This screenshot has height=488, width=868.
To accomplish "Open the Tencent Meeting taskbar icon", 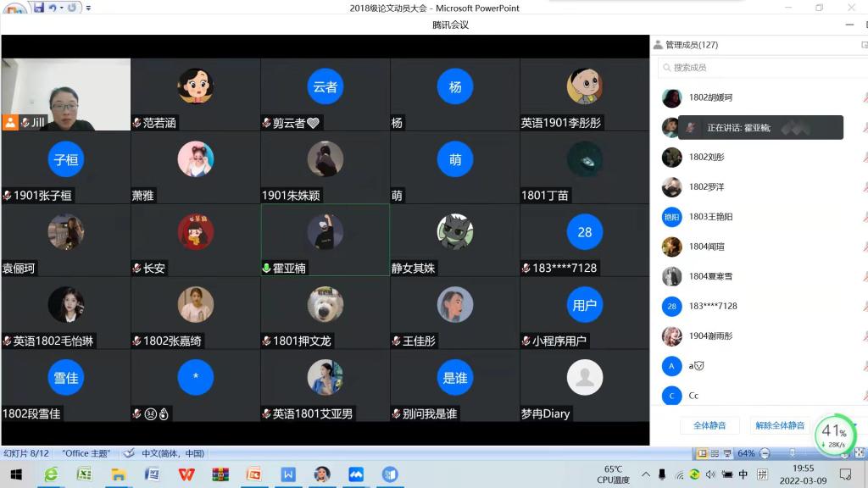I will click(x=356, y=474).
